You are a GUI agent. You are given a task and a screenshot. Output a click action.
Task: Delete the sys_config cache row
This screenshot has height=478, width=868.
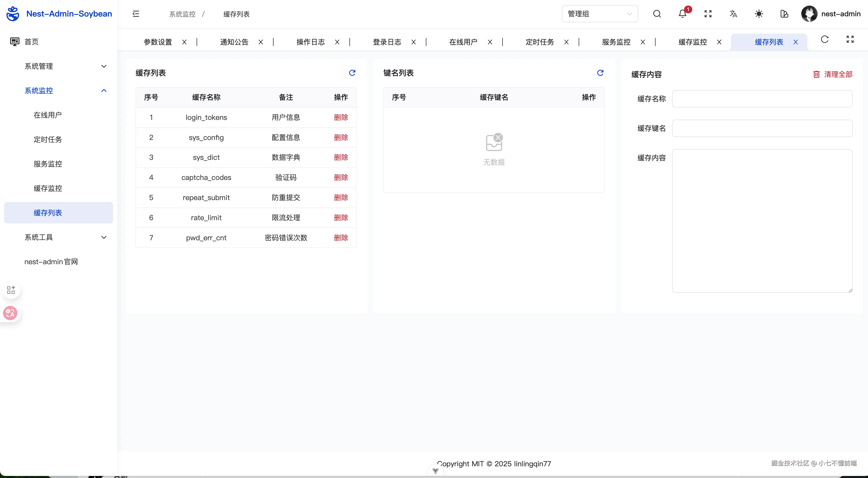341,137
